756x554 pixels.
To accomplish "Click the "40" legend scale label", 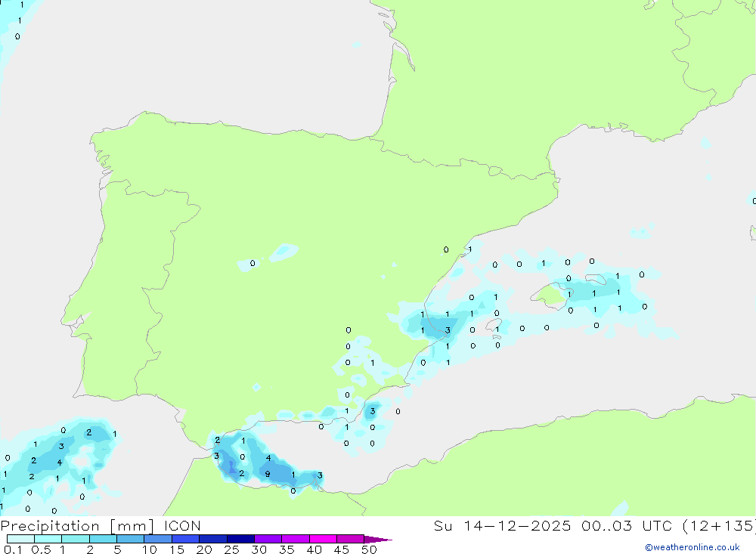I will point(314,549).
